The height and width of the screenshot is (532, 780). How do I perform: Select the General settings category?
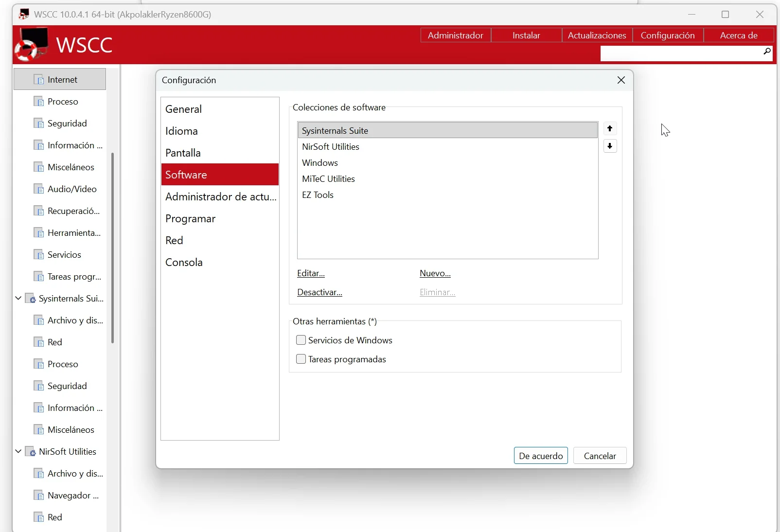220,109
